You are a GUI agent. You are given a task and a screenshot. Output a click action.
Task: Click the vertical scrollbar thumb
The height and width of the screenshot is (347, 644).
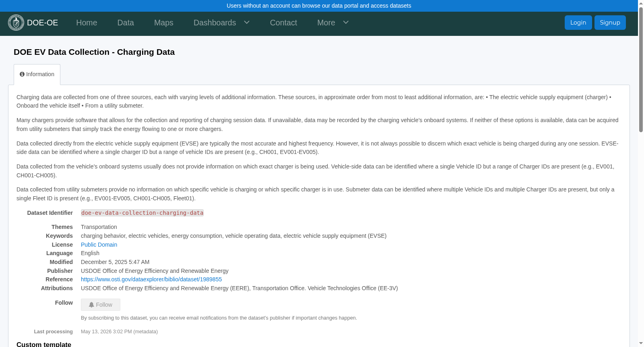tap(641, 69)
